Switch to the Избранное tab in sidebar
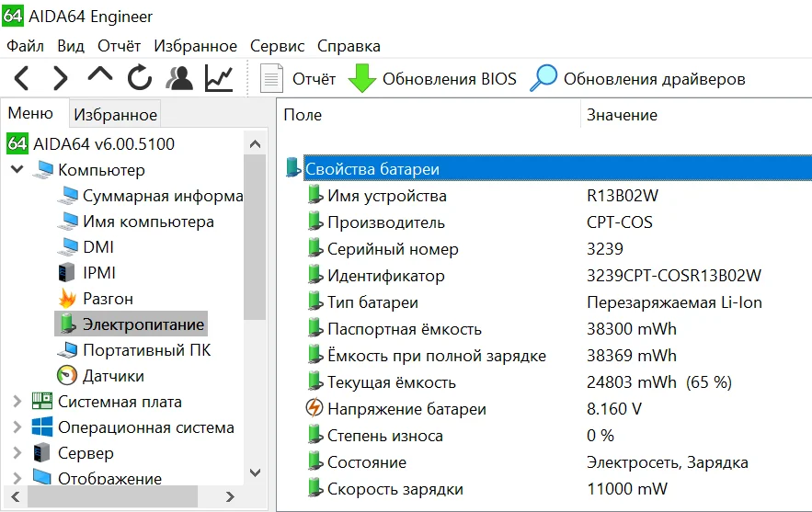Image resolution: width=812 pixels, height=512 pixels. point(115,114)
